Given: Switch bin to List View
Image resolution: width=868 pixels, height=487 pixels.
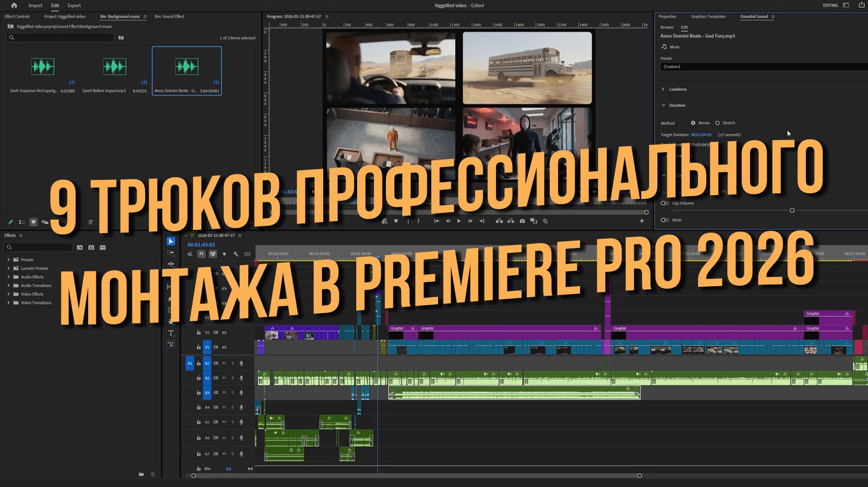Looking at the screenshot, I should pos(22,222).
